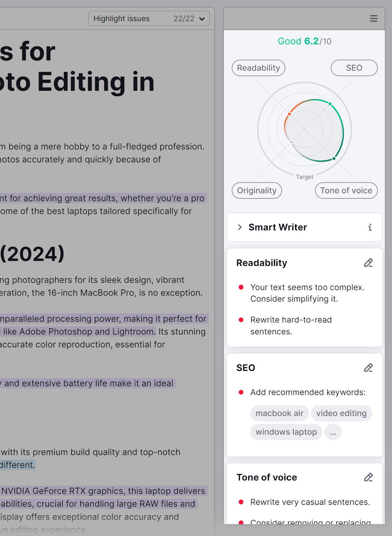Click the Tone of voice edit pencil icon
This screenshot has height=536, width=392.
[368, 477]
